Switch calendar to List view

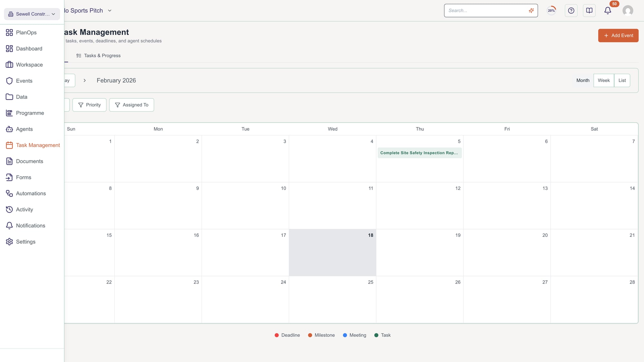[x=622, y=80]
